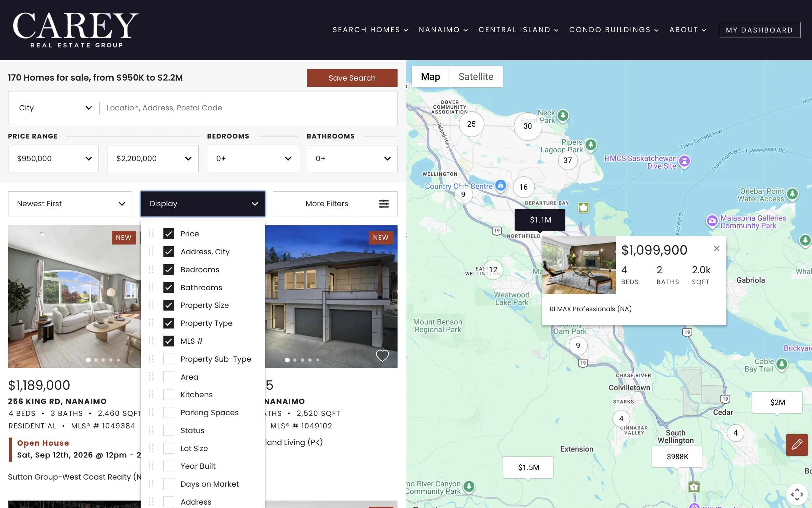The image size is (812, 508).
Task: Click the Carey Real Estate Group logo
Action: pyautogui.click(x=76, y=30)
